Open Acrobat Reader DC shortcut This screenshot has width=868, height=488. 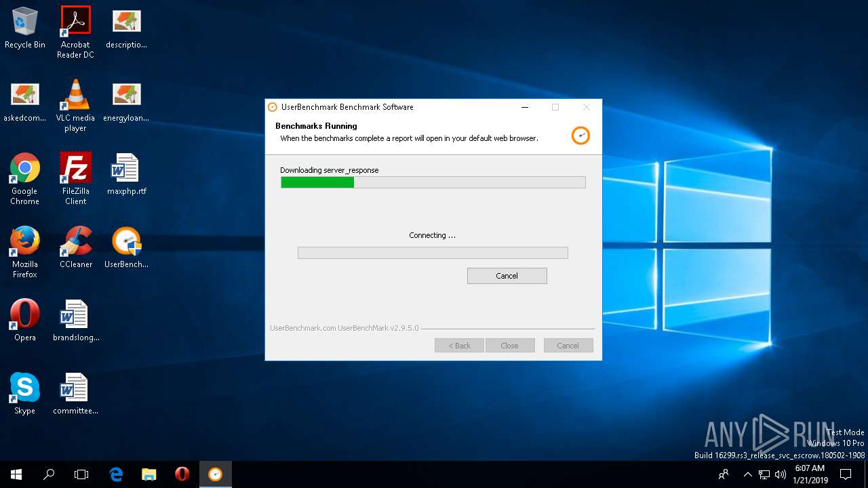pyautogui.click(x=75, y=33)
